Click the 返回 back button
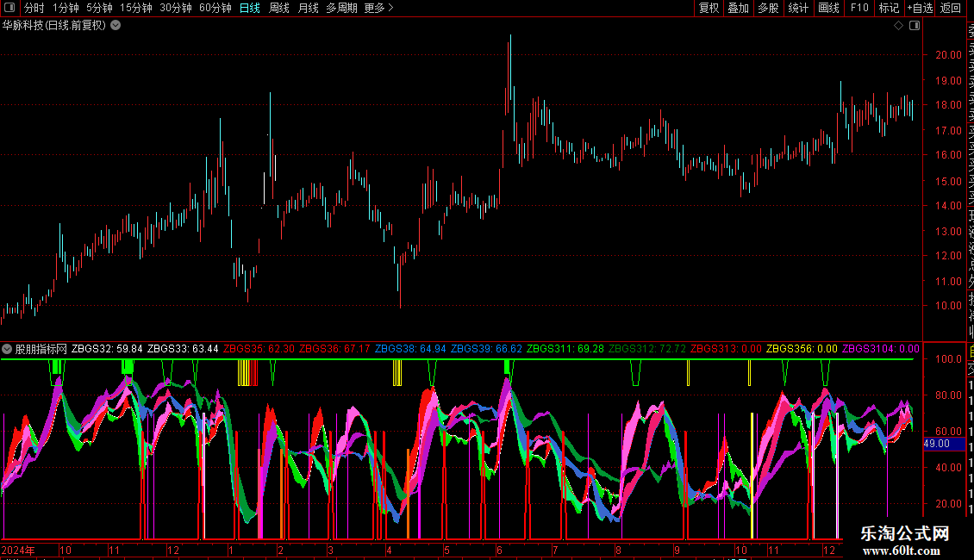The image size is (974, 560). pos(951,8)
